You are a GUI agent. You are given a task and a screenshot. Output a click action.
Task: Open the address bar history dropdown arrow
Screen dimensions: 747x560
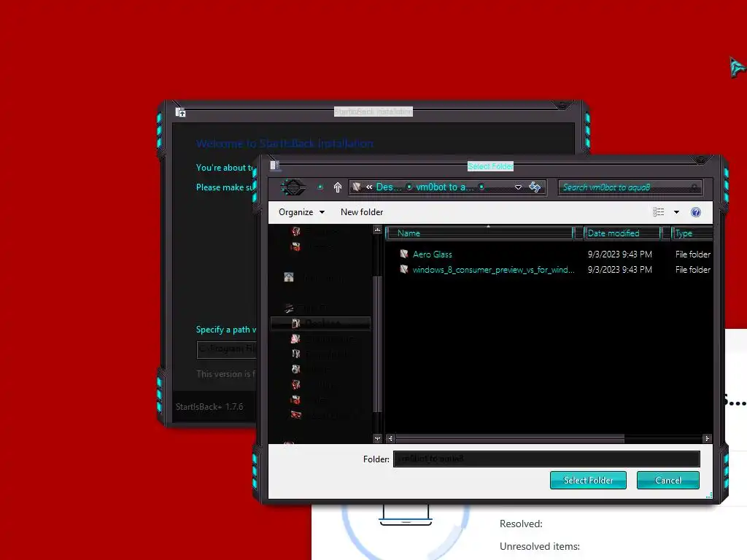coord(518,187)
